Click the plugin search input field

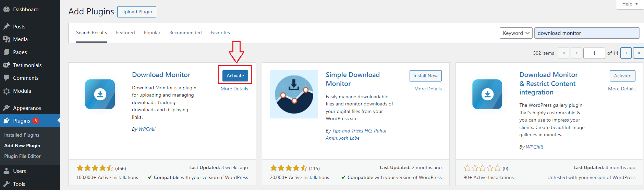[x=587, y=33]
